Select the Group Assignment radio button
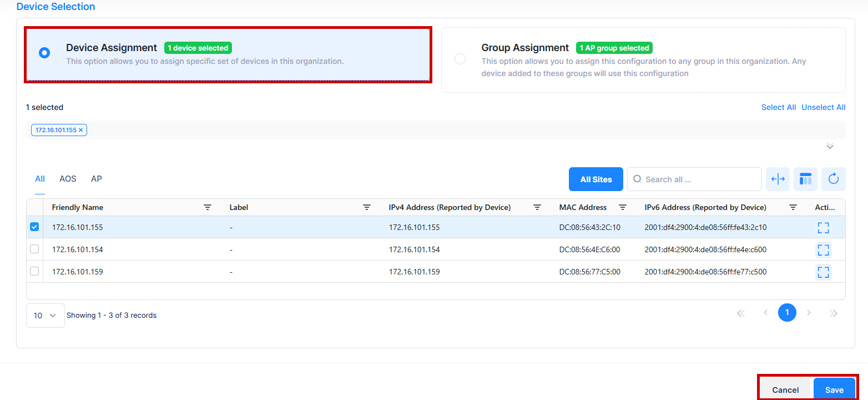 [460, 58]
